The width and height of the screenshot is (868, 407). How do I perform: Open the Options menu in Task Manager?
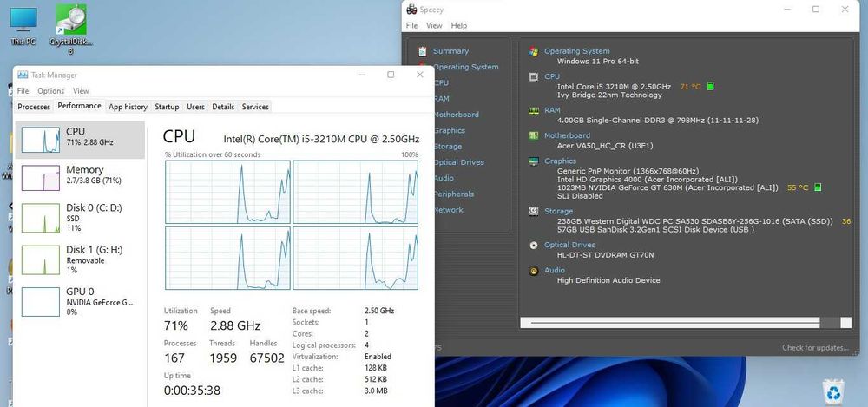tap(51, 91)
